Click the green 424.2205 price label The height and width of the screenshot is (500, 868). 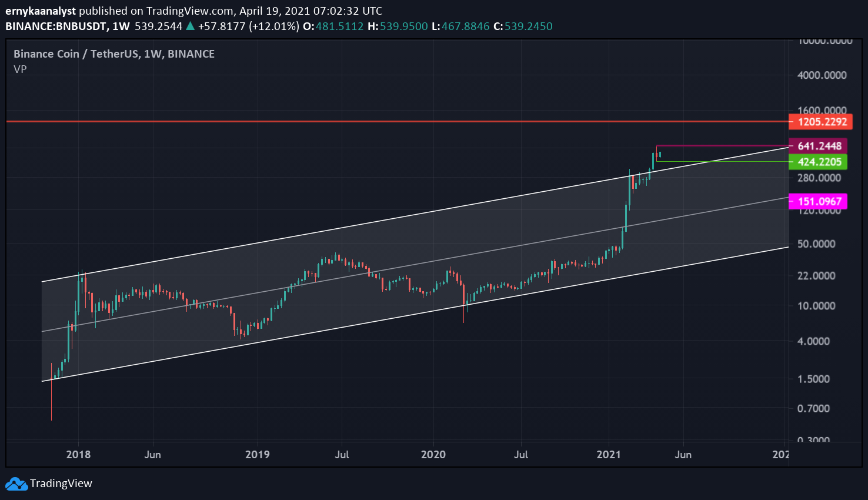(x=818, y=162)
